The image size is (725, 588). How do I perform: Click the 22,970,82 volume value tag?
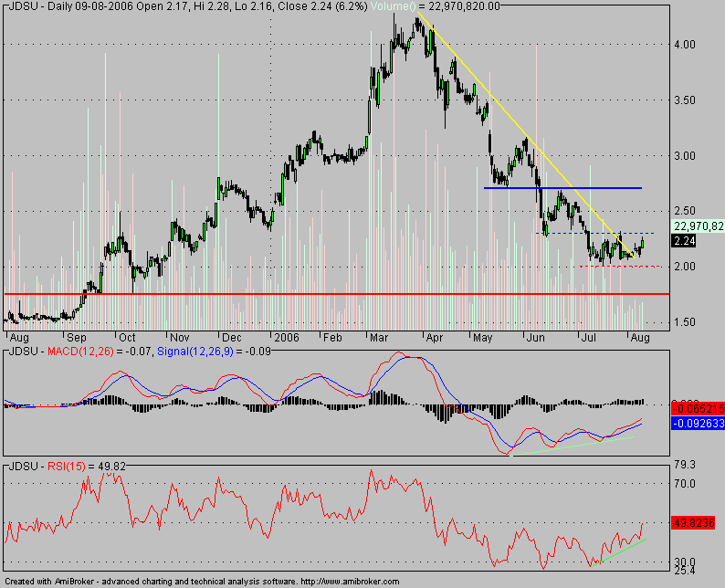tap(698, 226)
